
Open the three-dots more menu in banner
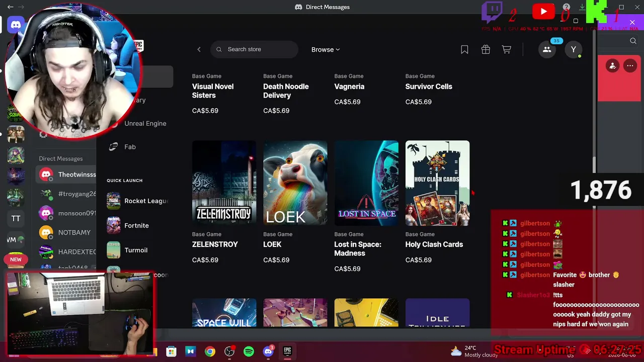pos(630,66)
